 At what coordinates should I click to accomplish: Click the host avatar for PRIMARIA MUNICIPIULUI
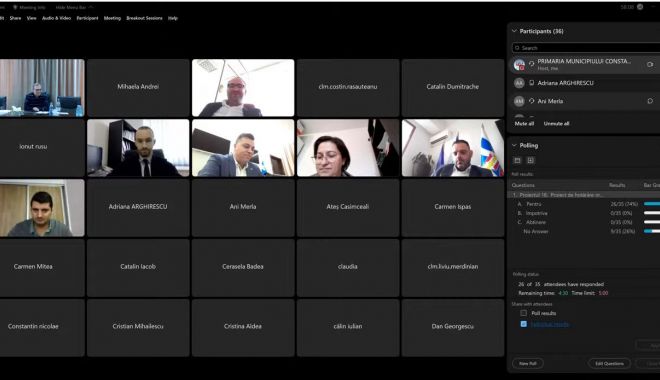[519, 65]
